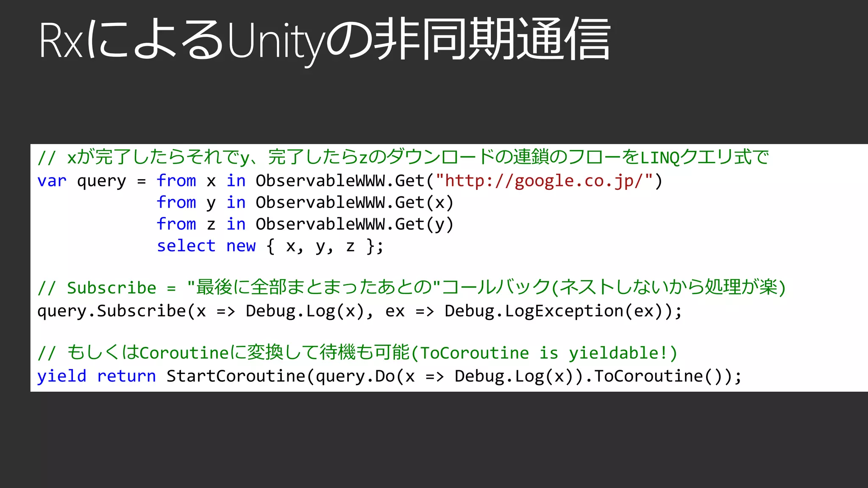Click the slide title 'RxによるUnityの非同期通信'
This screenshot has height=488, width=868.
click(x=325, y=41)
